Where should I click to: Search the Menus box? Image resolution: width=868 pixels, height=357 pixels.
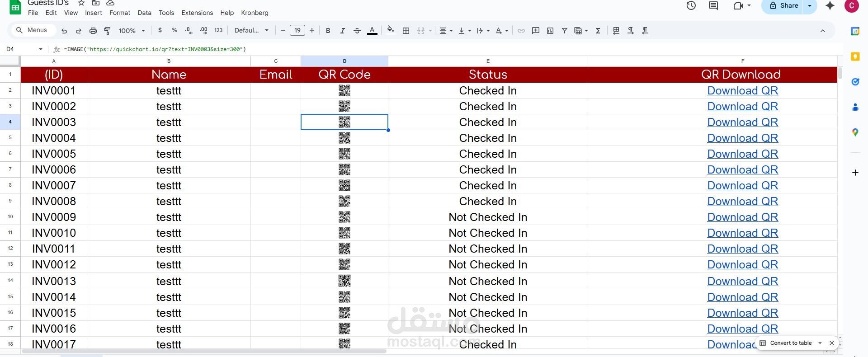[x=33, y=30]
